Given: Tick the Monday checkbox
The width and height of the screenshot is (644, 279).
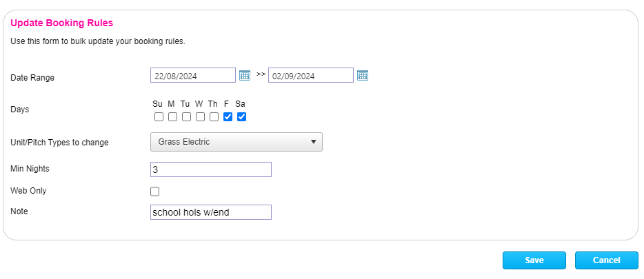Looking at the screenshot, I should [172, 116].
